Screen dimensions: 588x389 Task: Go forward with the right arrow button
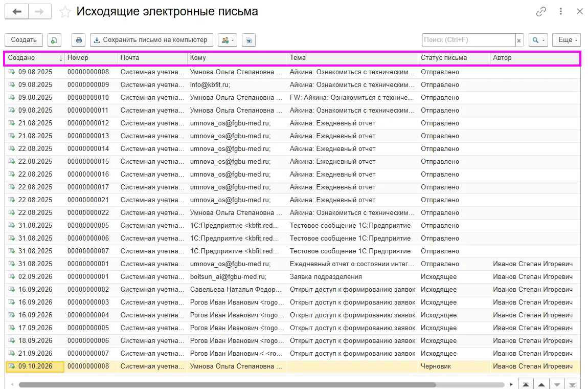(40, 12)
